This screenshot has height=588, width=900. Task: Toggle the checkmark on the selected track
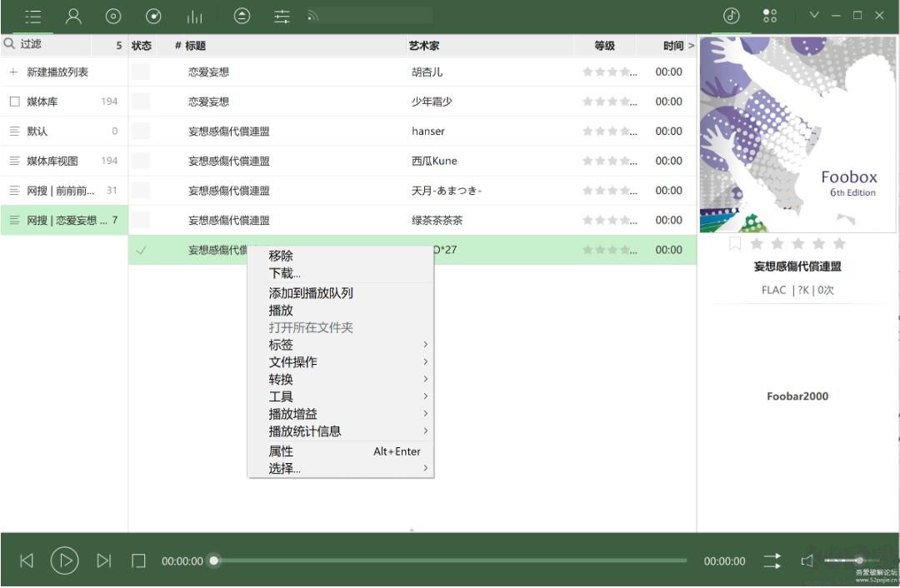coord(141,249)
